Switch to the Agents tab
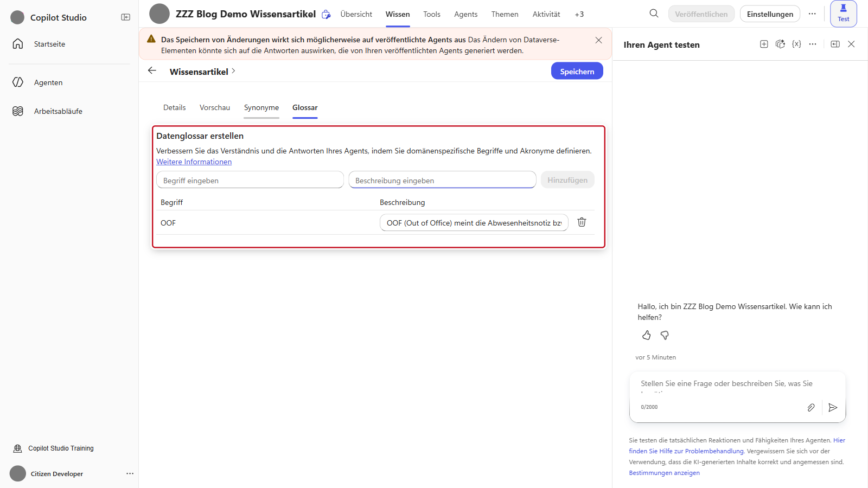868x488 pixels. 466,15
